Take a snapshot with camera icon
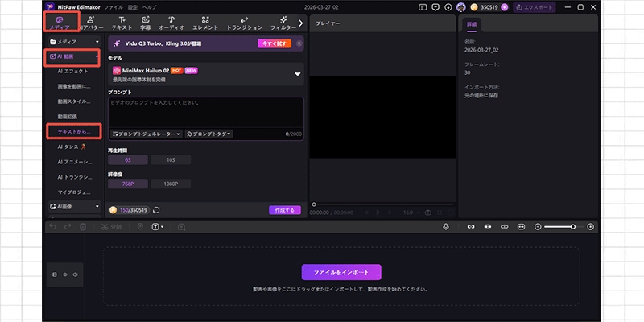The height and width of the screenshot is (322, 644). point(428,213)
